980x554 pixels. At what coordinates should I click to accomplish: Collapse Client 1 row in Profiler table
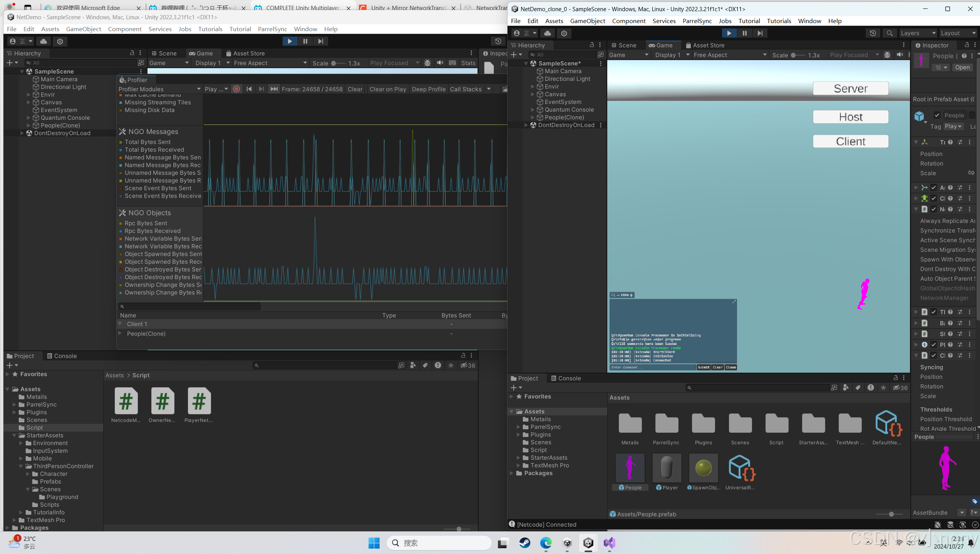[x=120, y=324]
